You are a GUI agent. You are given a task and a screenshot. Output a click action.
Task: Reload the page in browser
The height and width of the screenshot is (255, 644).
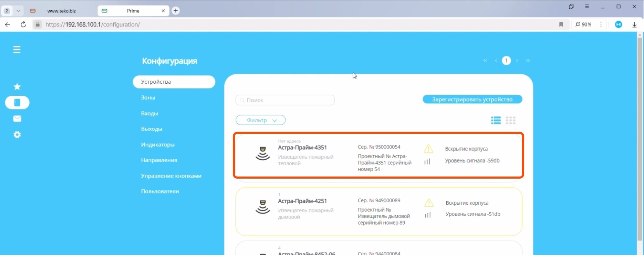click(23, 24)
